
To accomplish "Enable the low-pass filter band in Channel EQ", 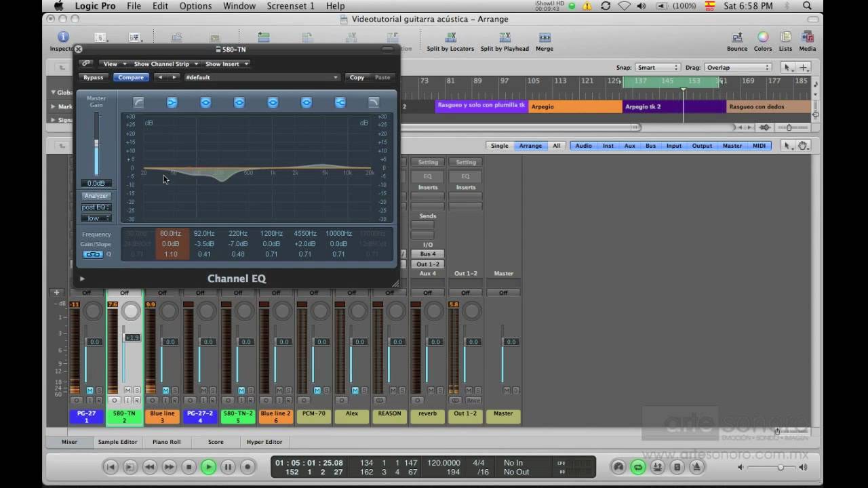I will coord(374,102).
